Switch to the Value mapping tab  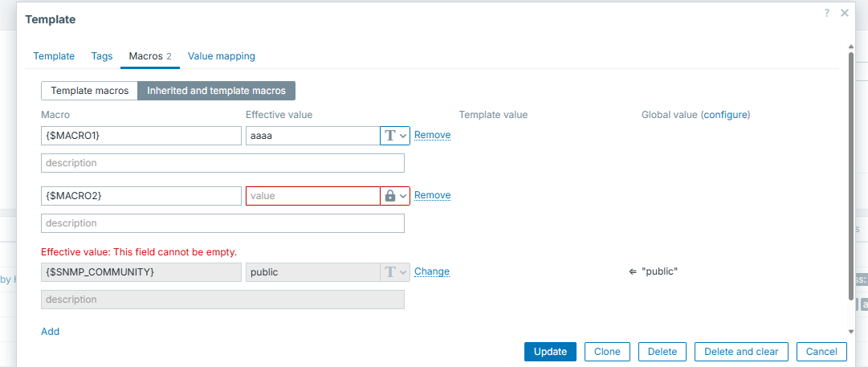point(222,56)
